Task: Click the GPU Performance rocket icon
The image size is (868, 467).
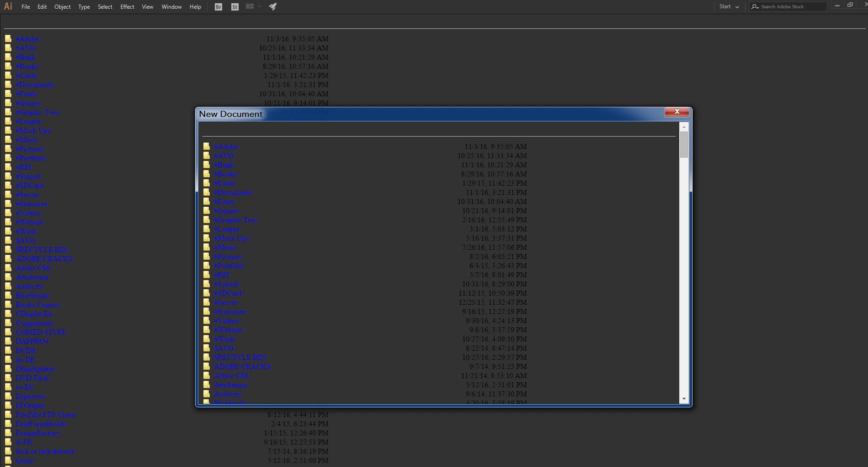Action: (273, 6)
